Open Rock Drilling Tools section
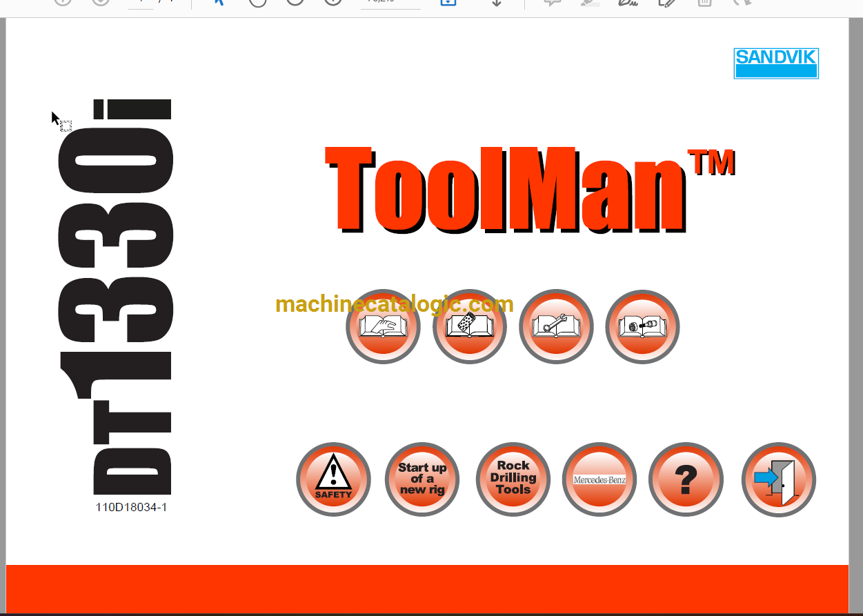The height and width of the screenshot is (616, 863). click(513, 479)
